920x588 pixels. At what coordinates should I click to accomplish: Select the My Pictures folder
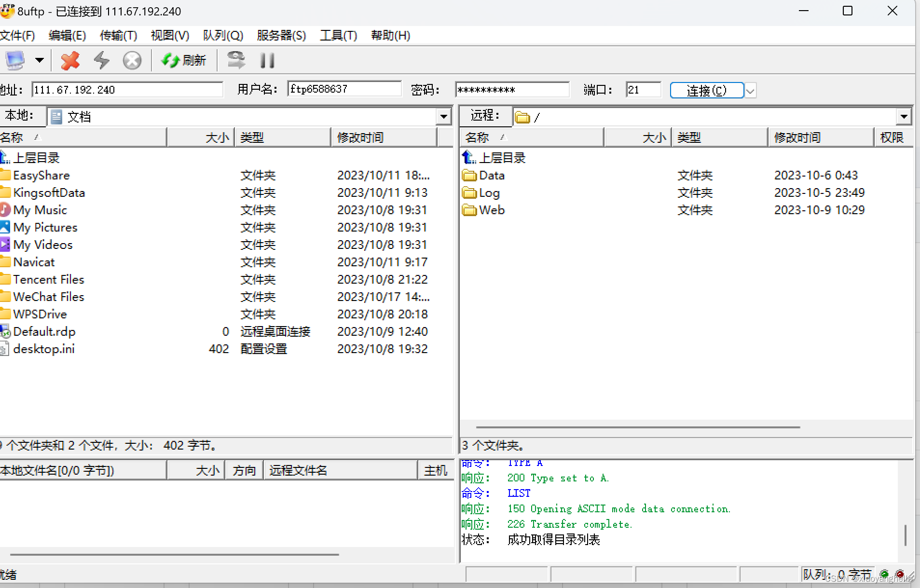pos(39,227)
